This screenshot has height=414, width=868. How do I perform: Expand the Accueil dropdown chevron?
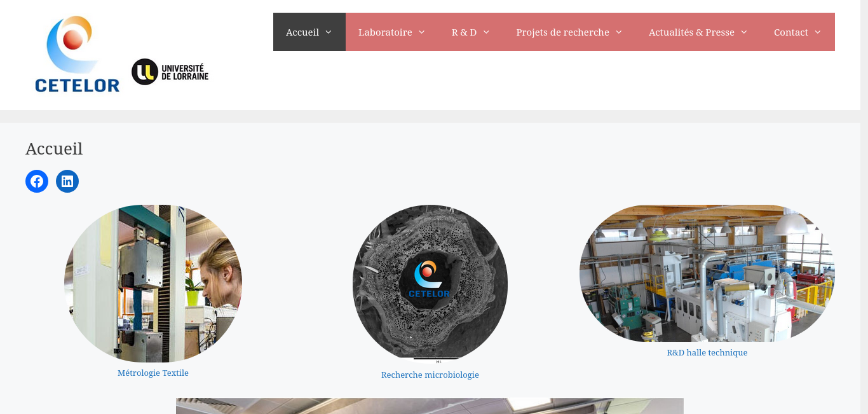tap(329, 32)
